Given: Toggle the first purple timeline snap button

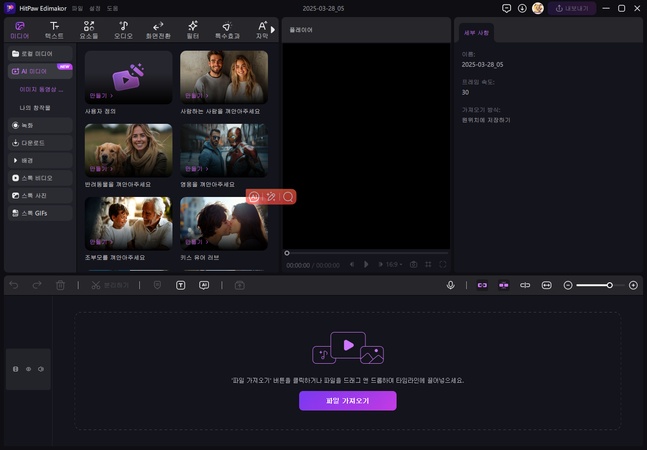Looking at the screenshot, I should [x=481, y=285].
